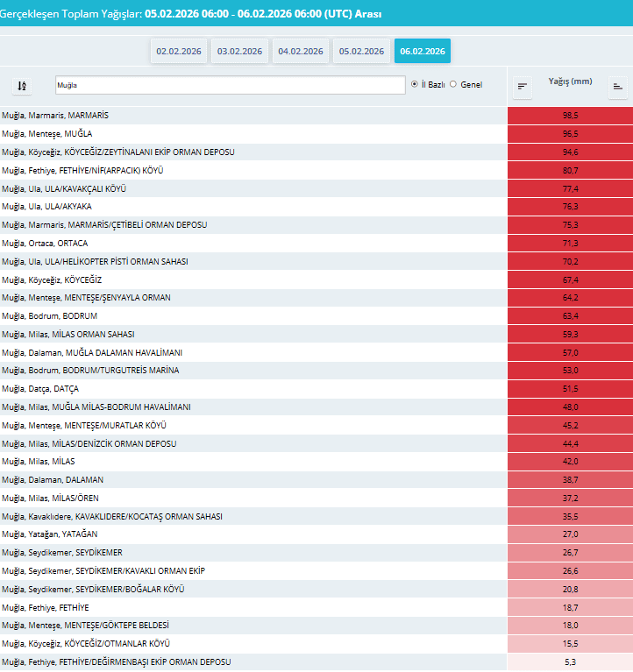
Task: Sort rainfall ascending using right Yağış icon
Action: [618, 86]
